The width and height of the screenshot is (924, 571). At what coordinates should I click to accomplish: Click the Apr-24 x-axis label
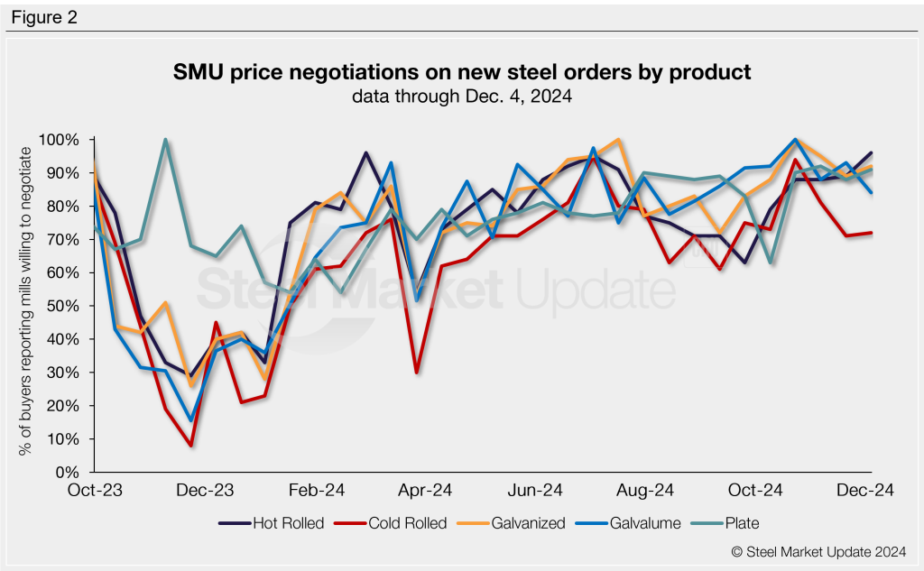click(426, 491)
